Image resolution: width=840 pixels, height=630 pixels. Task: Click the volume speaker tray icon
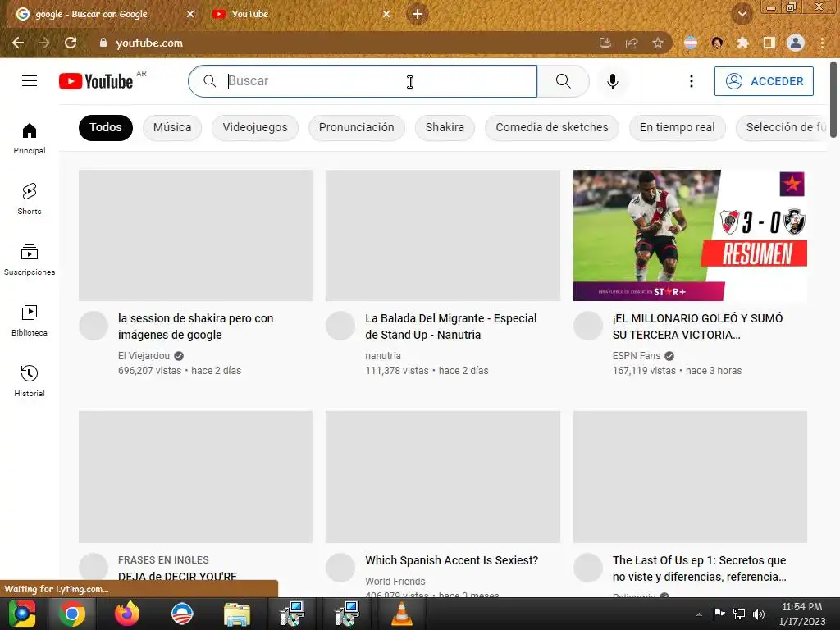[759, 614]
